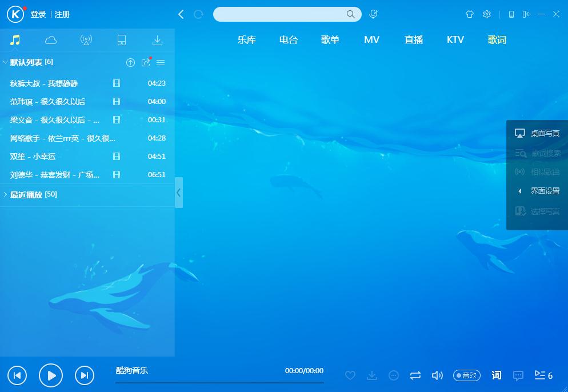Open the play queue showing 6
This screenshot has height=392, width=568.
tap(543, 375)
